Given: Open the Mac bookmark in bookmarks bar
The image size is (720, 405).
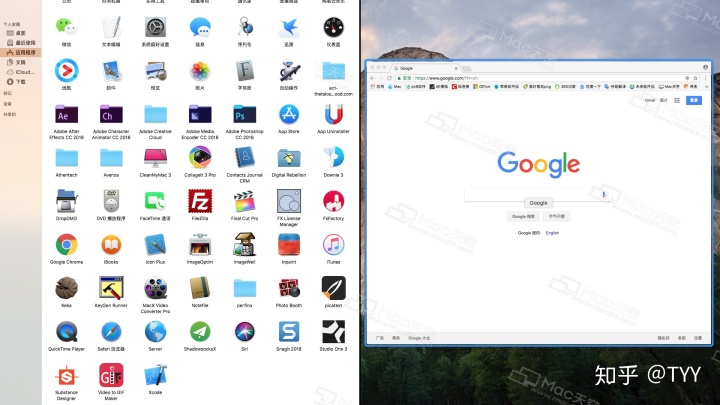Looking at the screenshot, I should pyautogui.click(x=394, y=86).
